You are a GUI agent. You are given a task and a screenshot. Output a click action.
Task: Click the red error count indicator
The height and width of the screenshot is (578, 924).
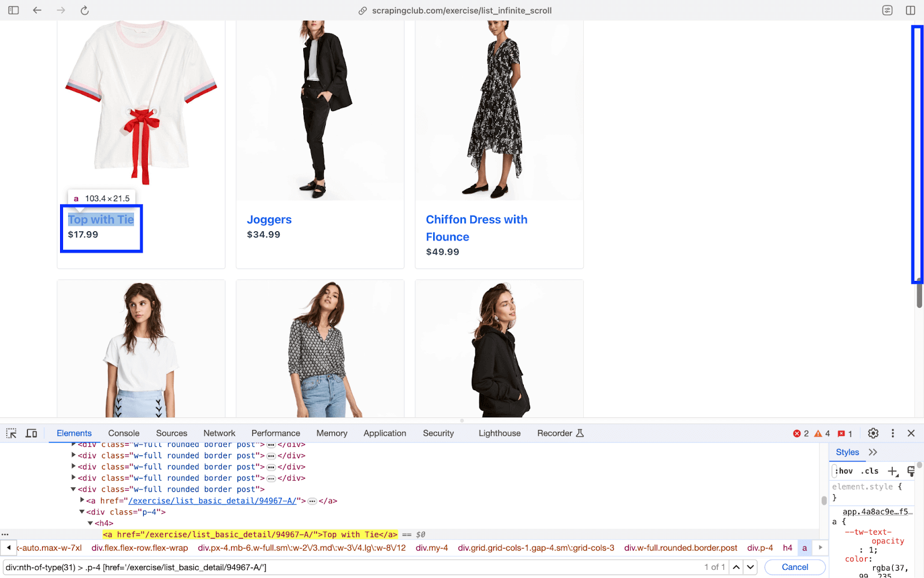pyautogui.click(x=801, y=433)
